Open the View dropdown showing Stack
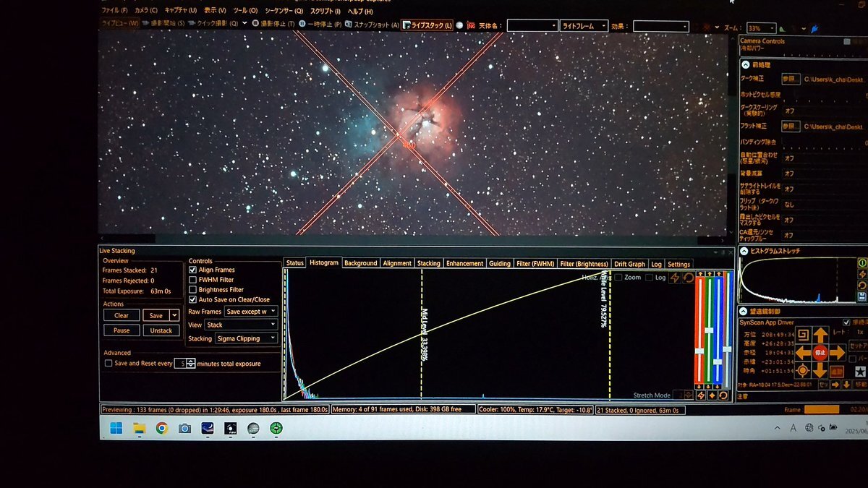Image resolution: width=868 pixels, height=488 pixels. 241,325
